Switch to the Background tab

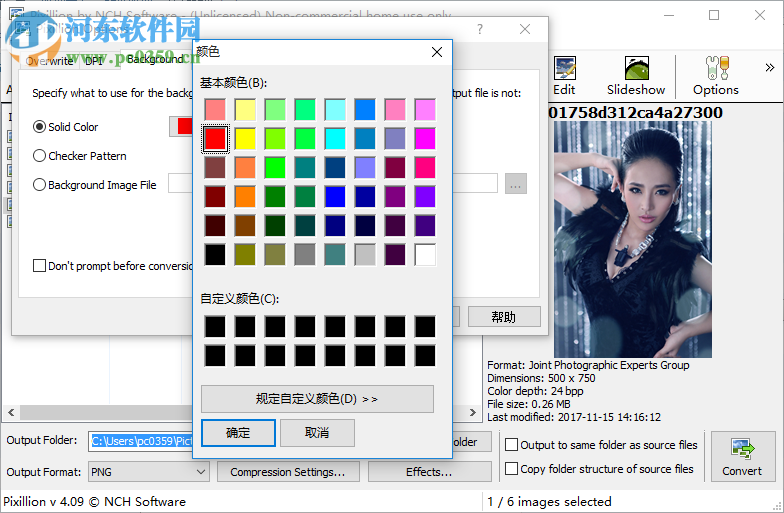155,59
